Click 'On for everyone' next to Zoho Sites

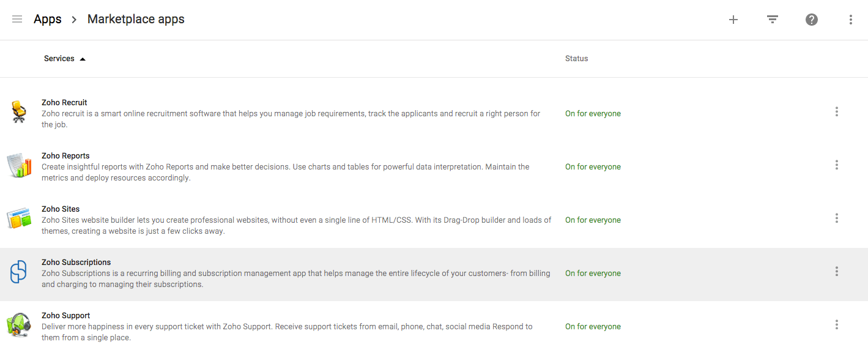pos(592,220)
